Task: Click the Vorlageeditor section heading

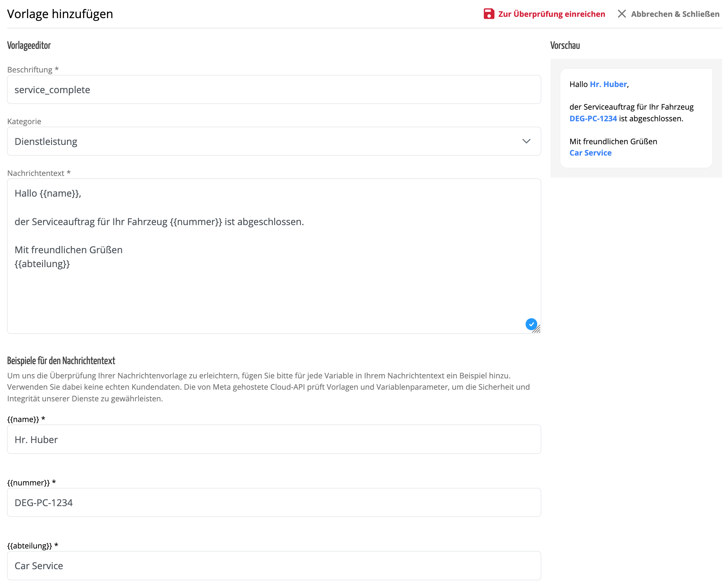Action: pos(29,45)
